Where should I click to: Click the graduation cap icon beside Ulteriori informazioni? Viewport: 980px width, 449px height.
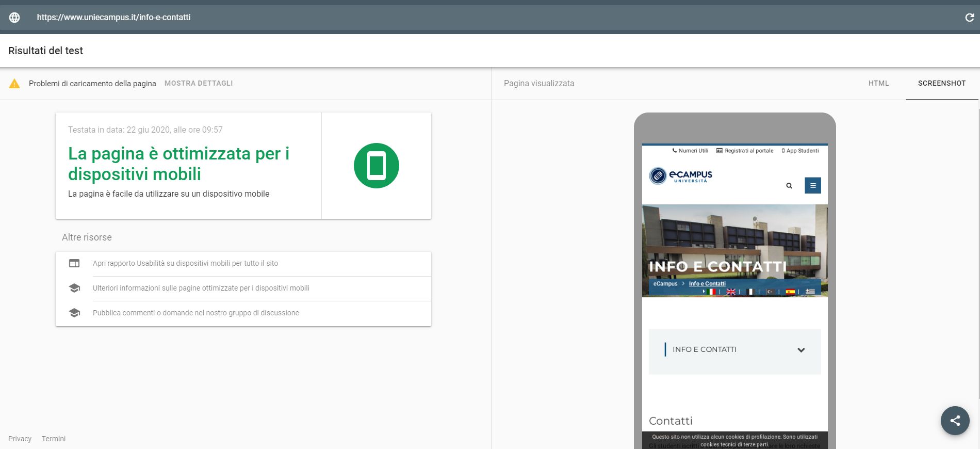click(74, 288)
